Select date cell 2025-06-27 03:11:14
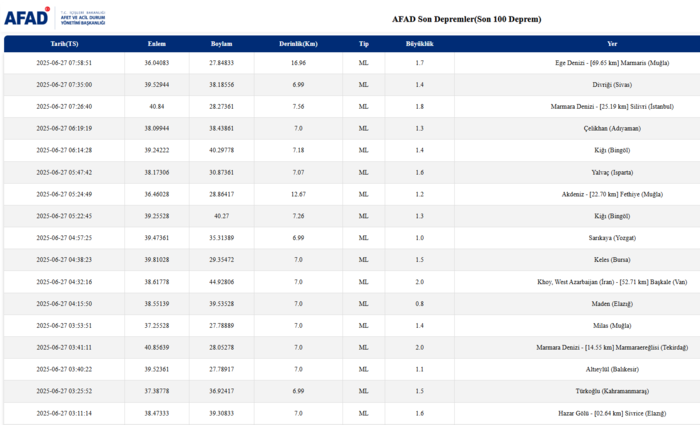Screen dimensions: 700x425 point(64,414)
